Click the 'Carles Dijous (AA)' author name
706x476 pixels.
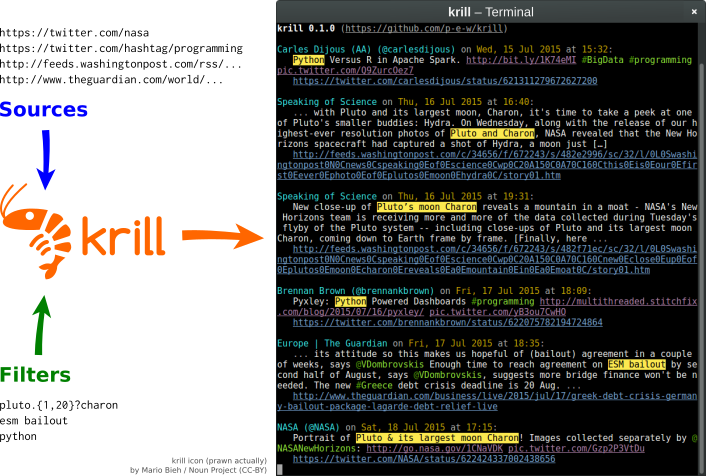(x=324, y=50)
